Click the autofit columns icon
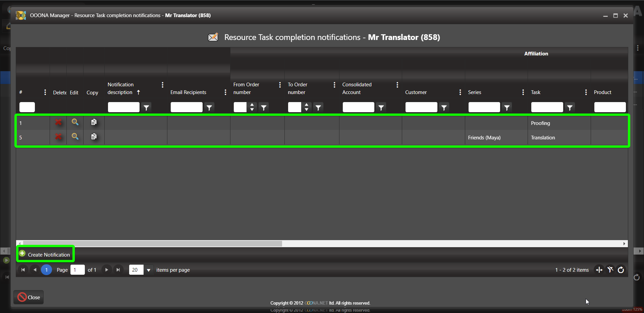644x313 pixels. (599, 270)
